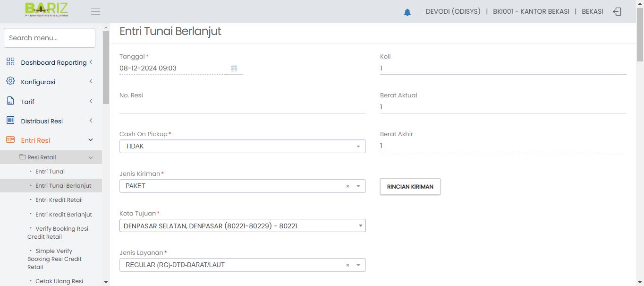Open the Kota Tujuan dropdown
Screen dimensions: 644x286
coord(242,226)
